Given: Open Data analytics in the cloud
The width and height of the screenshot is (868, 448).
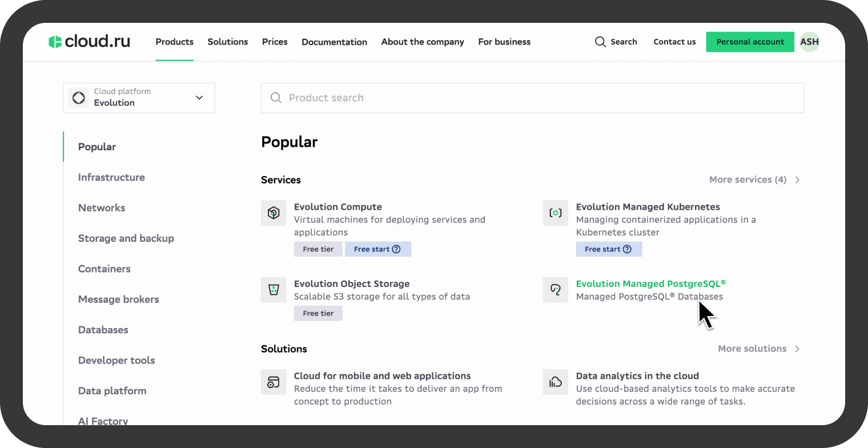Looking at the screenshot, I should [x=637, y=377].
